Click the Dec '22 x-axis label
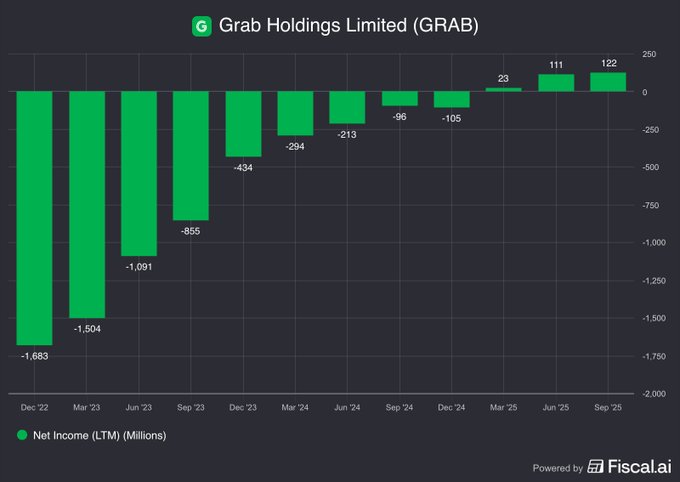This screenshot has height=482, width=680. point(34,407)
